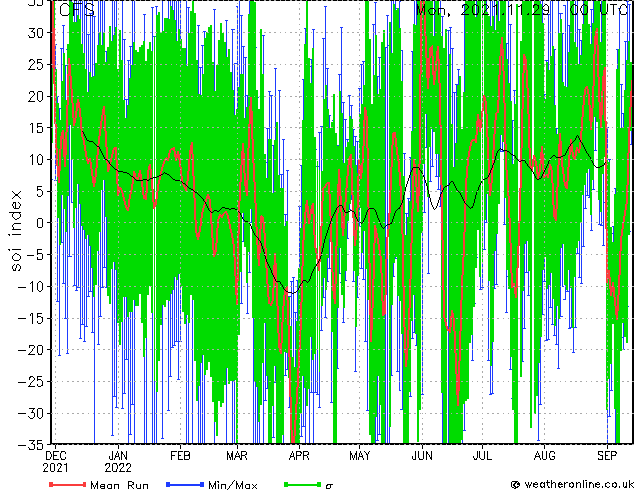
Task: Click the JUN x-axis label
Action: (422, 456)
